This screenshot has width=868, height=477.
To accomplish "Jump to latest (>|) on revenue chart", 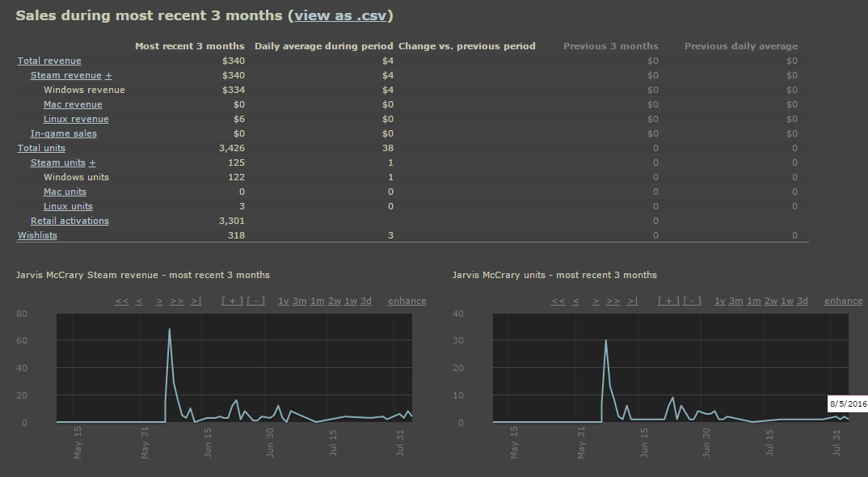I will pyautogui.click(x=196, y=301).
